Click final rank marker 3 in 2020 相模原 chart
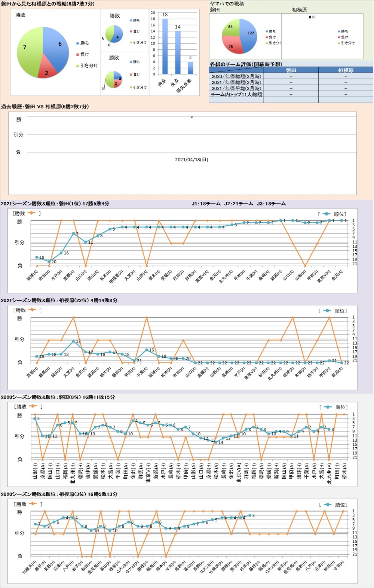Screen dimensions: 374x588 point(249,516)
